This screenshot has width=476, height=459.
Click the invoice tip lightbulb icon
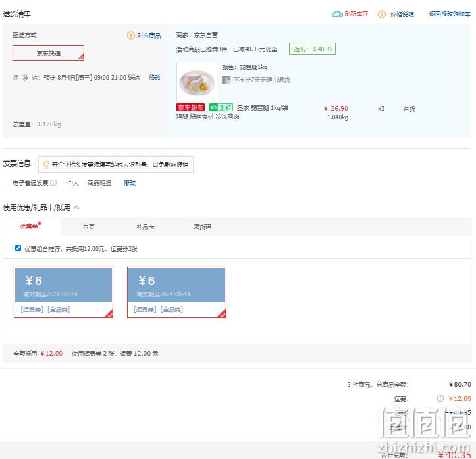46,164
